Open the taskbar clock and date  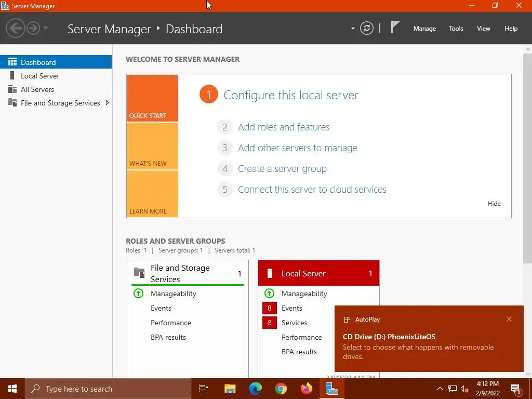[x=487, y=389]
